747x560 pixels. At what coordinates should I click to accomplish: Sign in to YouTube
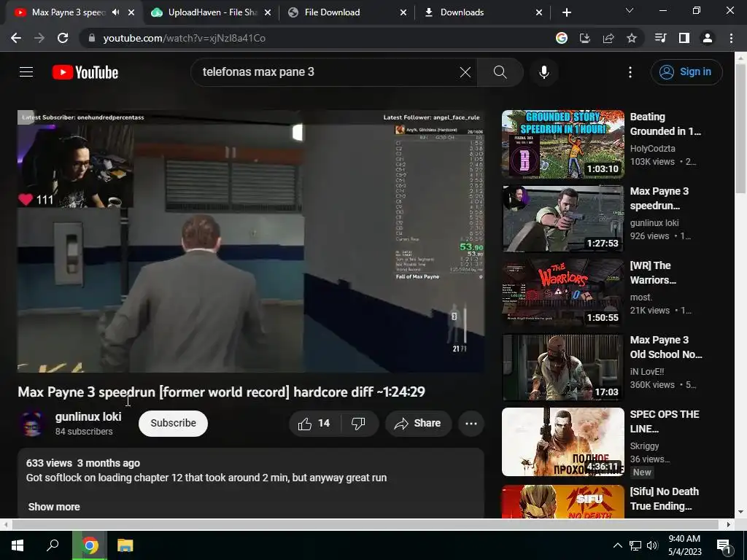click(686, 72)
